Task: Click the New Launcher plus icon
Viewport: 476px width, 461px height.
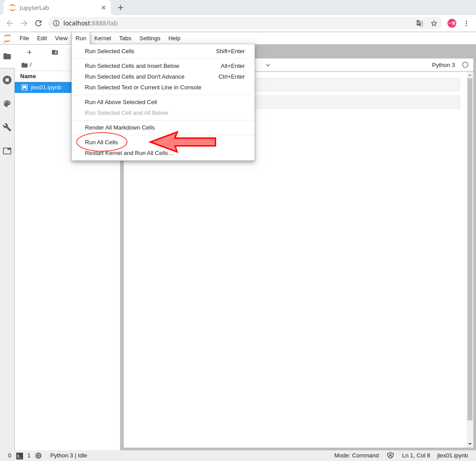Action: [x=29, y=52]
